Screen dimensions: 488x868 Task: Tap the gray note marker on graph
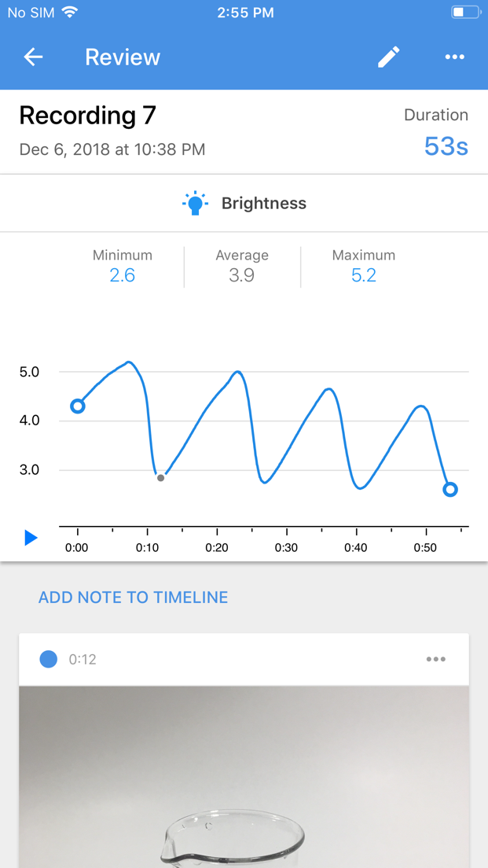tap(161, 478)
